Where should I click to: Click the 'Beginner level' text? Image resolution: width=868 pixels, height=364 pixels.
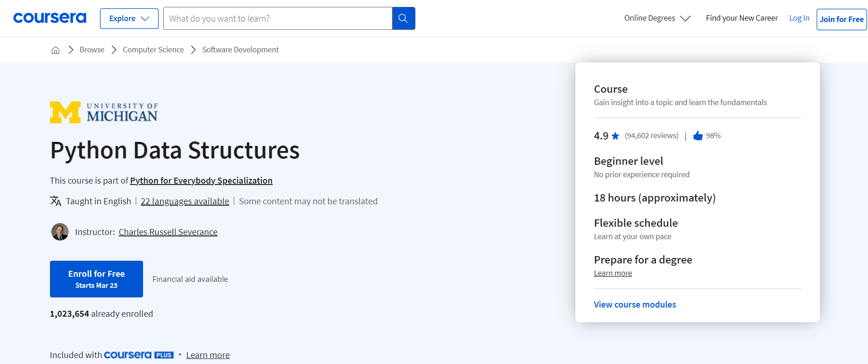click(628, 161)
